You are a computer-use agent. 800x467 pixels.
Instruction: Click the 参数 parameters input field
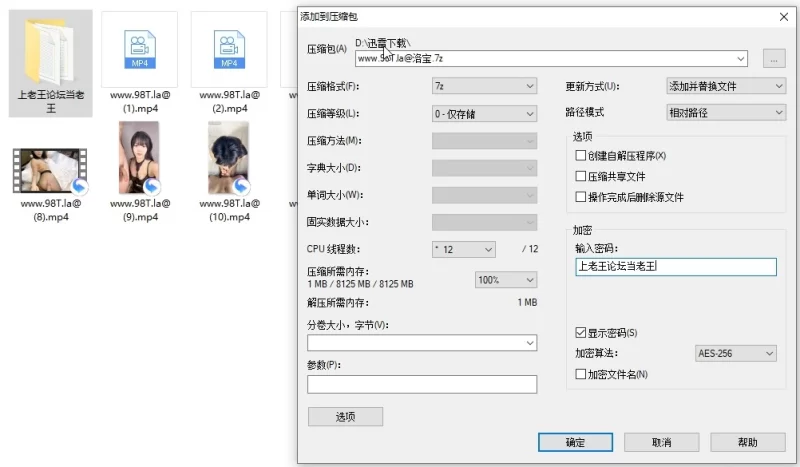coord(422,384)
